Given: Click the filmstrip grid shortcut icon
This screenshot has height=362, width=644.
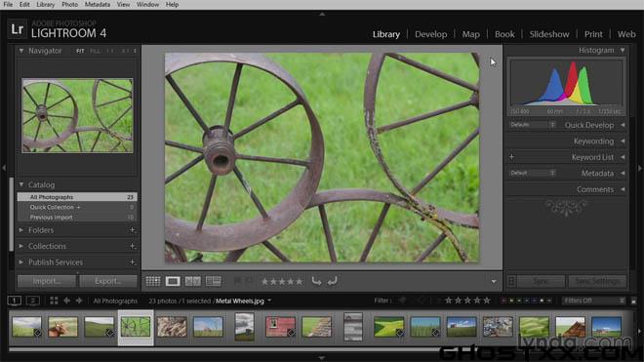Looking at the screenshot, I should click(54, 301).
